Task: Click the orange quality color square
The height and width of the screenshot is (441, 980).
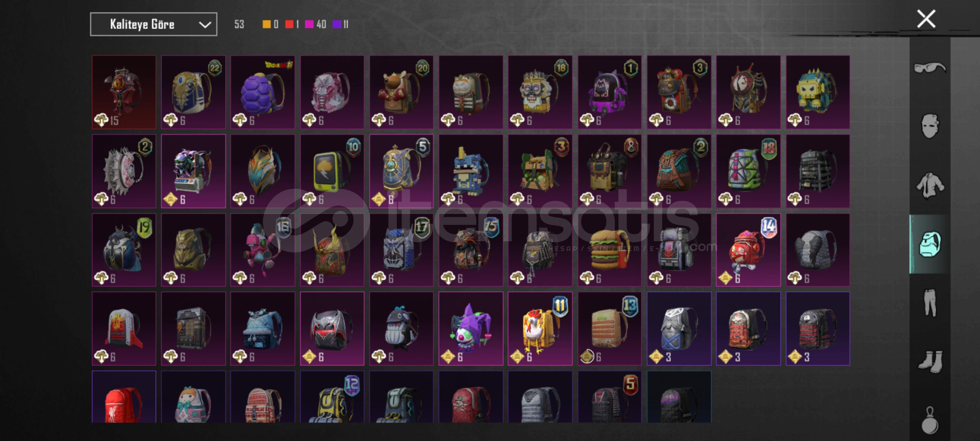Action: 266,24
